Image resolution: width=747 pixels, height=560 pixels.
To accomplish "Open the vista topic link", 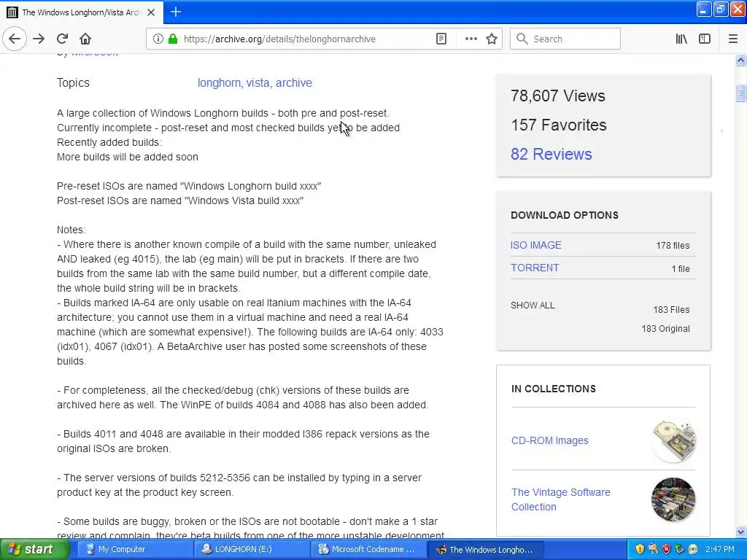I will (258, 83).
